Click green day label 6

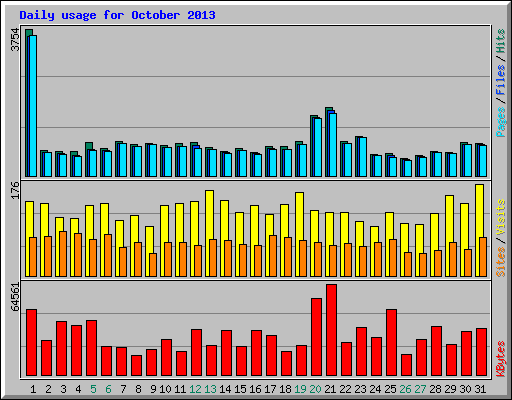click(x=108, y=389)
